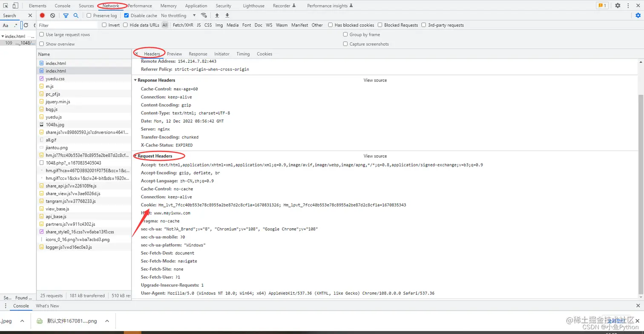Open the drawer three-dot menu
The image size is (644, 334).
[6, 306]
